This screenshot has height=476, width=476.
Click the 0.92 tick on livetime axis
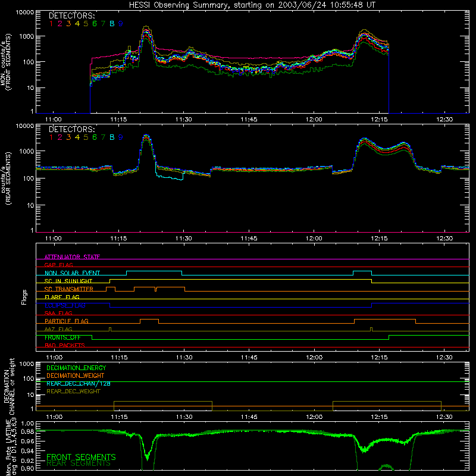[x=27, y=461]
